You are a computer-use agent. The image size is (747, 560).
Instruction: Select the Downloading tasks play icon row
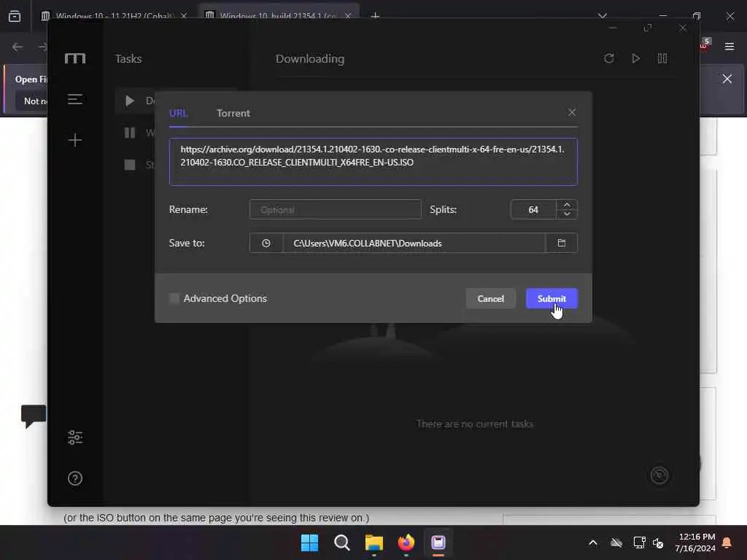135,101
